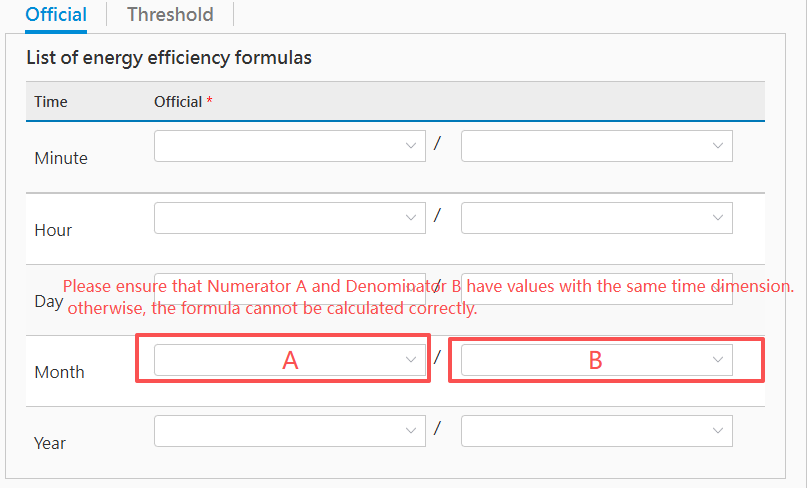808x488 pixels.
Task: Click chevron arrow of Year numerator
Action: [x=411, y=431]
